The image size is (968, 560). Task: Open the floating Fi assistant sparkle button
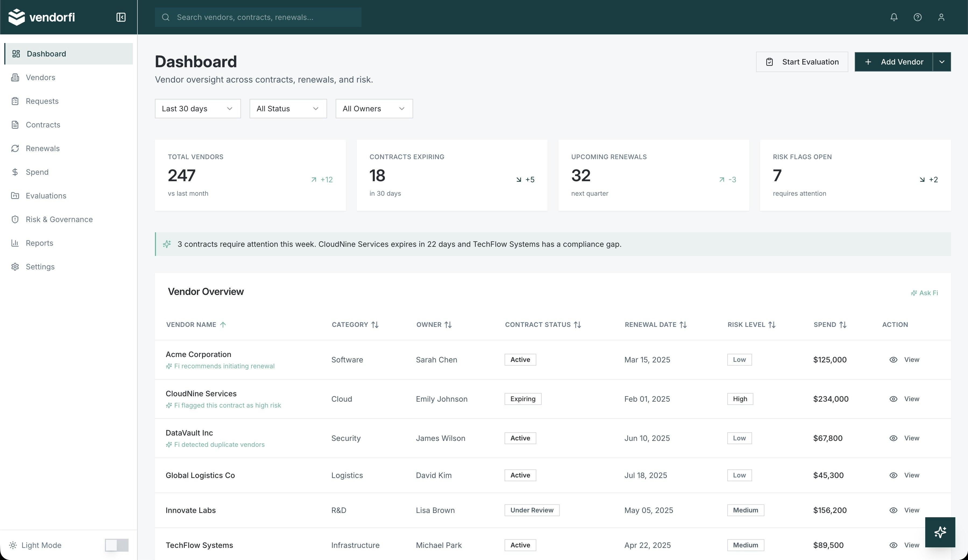click(x=939, y=532)
